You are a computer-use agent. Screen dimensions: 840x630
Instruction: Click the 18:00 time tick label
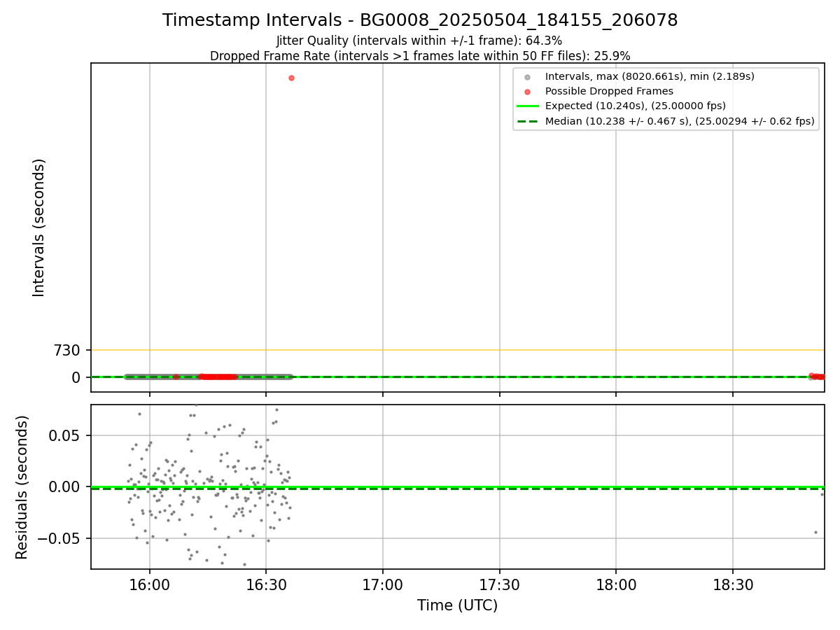(x=616, y=584)
